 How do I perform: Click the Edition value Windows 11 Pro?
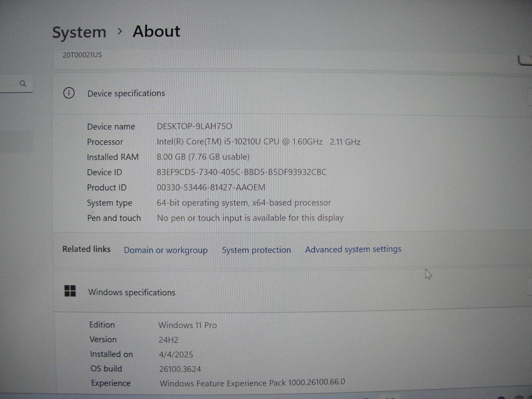[187, 325]
